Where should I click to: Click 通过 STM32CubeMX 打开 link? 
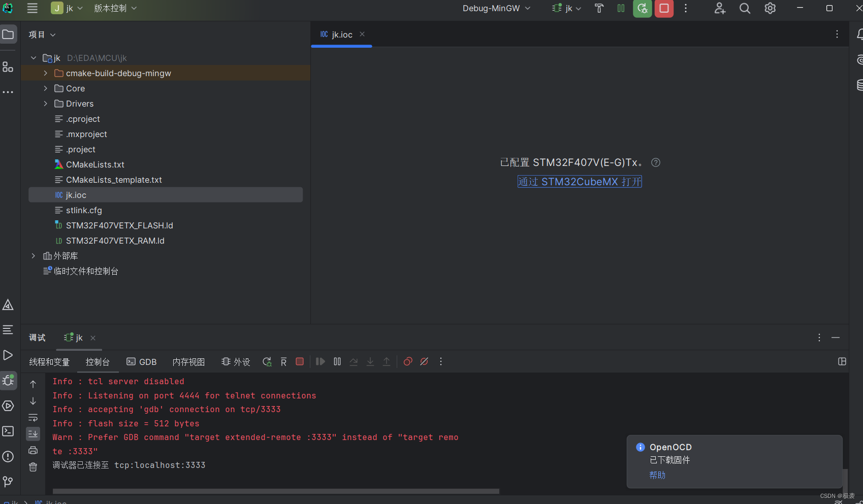(x=580, y=182)
